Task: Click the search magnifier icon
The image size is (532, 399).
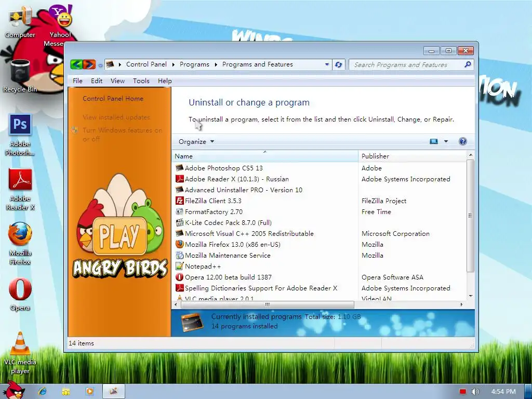Action: [468, 64]
